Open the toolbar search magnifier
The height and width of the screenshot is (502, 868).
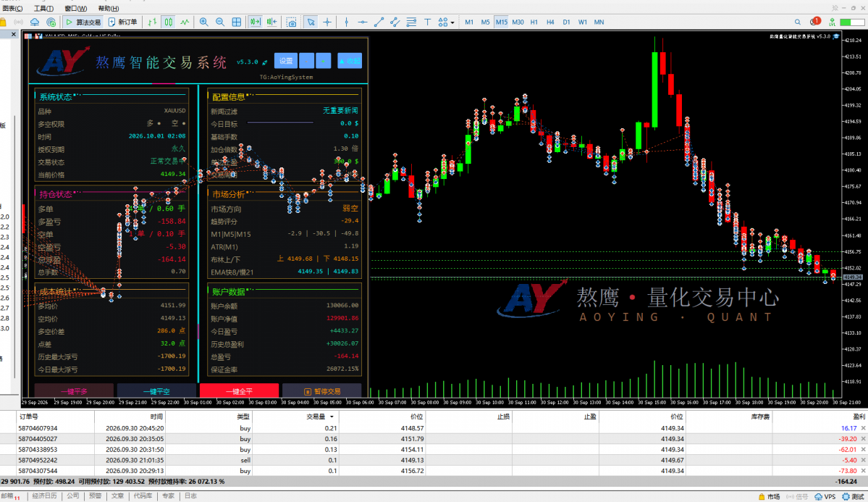click(798, 22)
